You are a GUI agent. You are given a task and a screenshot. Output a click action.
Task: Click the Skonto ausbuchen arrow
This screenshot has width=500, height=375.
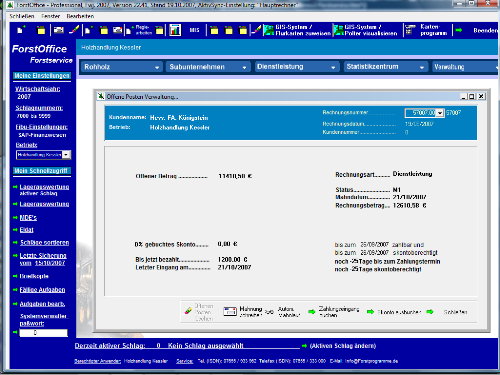pos(370,312)
